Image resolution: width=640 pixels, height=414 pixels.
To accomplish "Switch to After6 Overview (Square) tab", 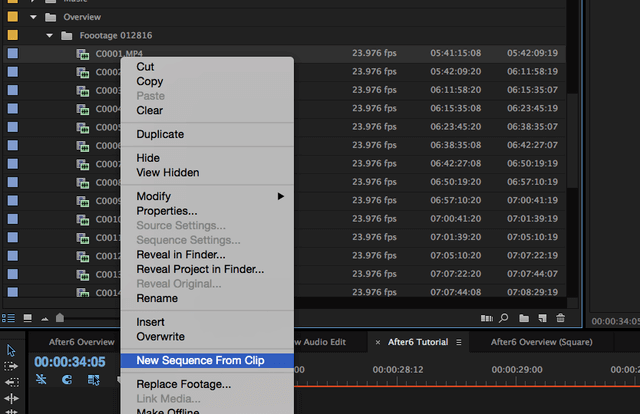I will coord(541,342).
